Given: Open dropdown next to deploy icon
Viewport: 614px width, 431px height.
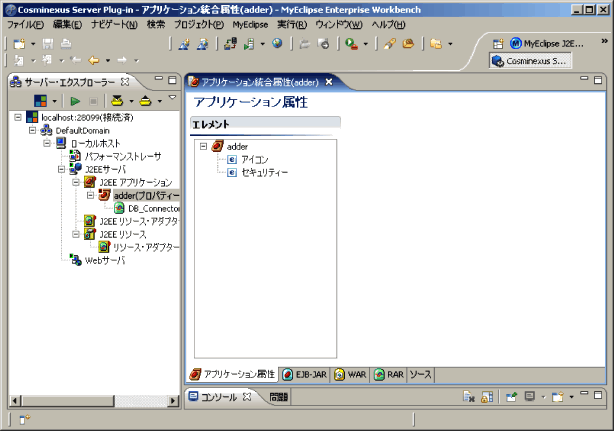Looking at the screenshot, I should point(131,101).
